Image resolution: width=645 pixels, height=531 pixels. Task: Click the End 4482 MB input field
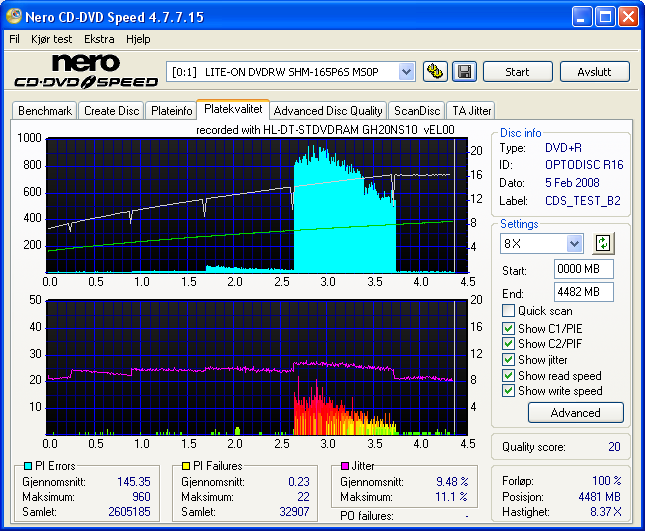click(584, 292)
